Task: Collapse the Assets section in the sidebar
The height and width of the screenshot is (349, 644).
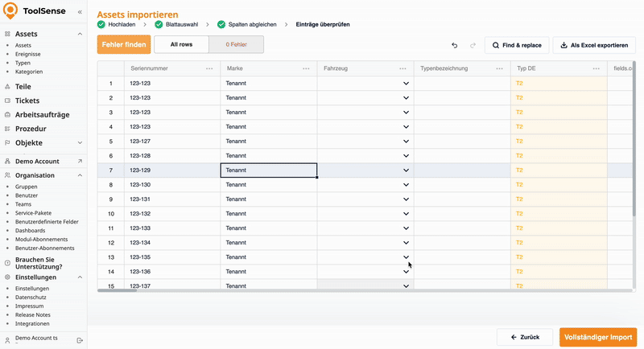Action: click(x=80, y=35)
